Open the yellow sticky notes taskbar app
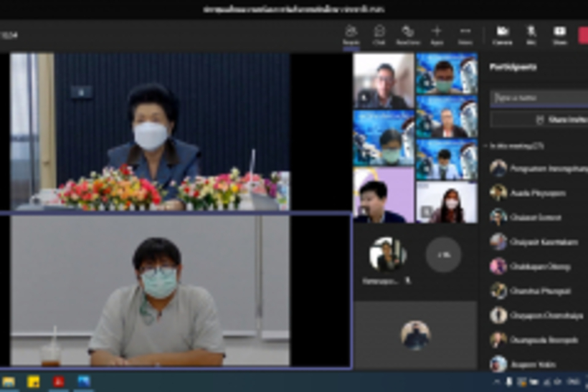 [x=33, y=382]
